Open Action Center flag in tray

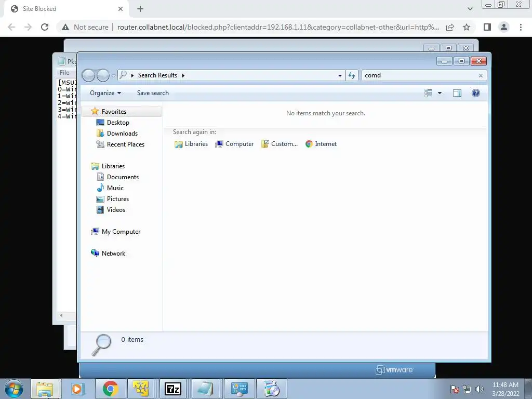pos(454,389)
